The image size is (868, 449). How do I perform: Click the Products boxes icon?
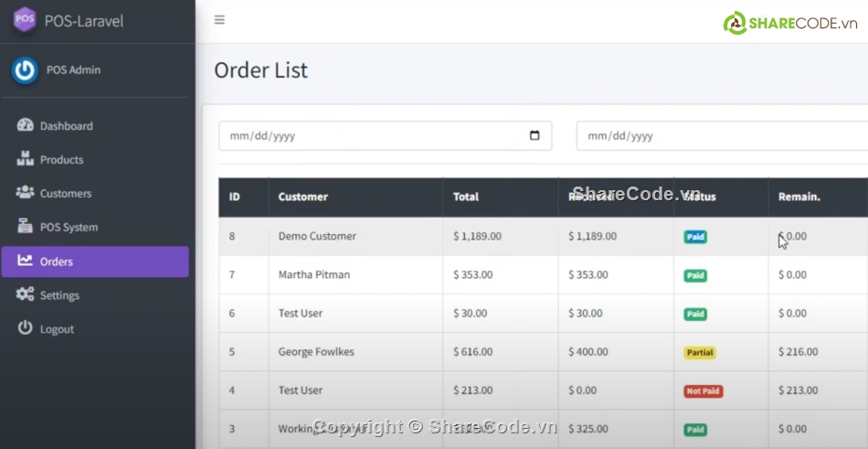[x=25, y=159]
